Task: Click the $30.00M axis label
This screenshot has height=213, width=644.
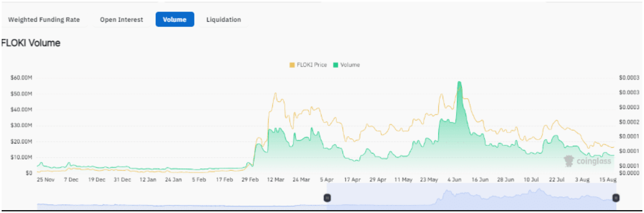Action: pyautogui.click(x=21, y=126)
